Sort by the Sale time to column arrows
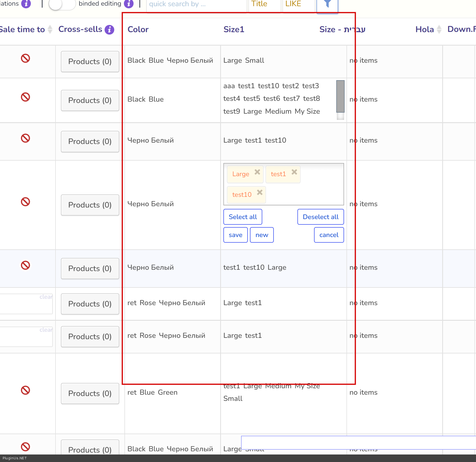476x462 pixels. (50, 29)
